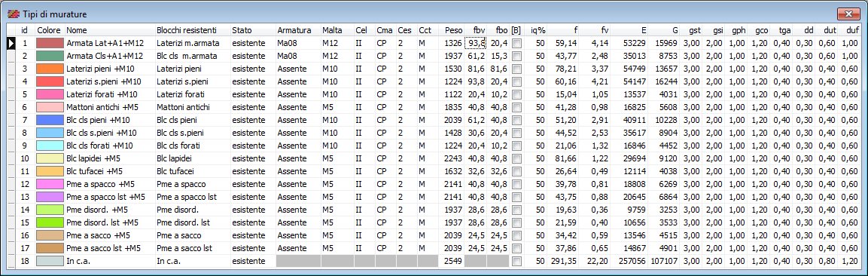Select row header of row 18
This screenshot has width=868, height=276.
click(11, 261)
